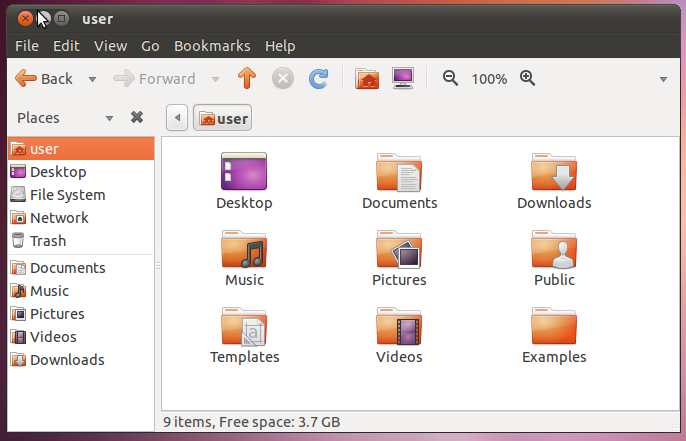The image size is (686, 441).
Task: Click the user path bar button
Action: pyautogui.click(x=223, y=119)
